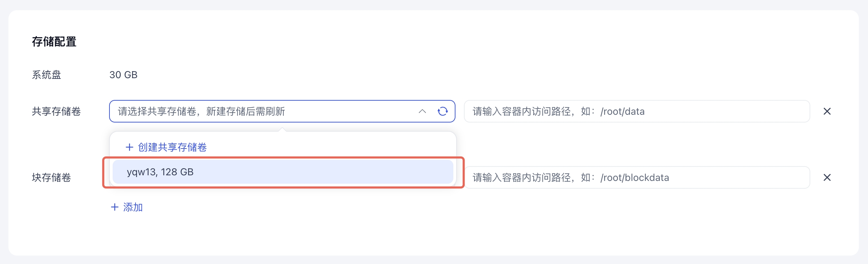Refresh the shared storage volume list

tap(442, 111)
